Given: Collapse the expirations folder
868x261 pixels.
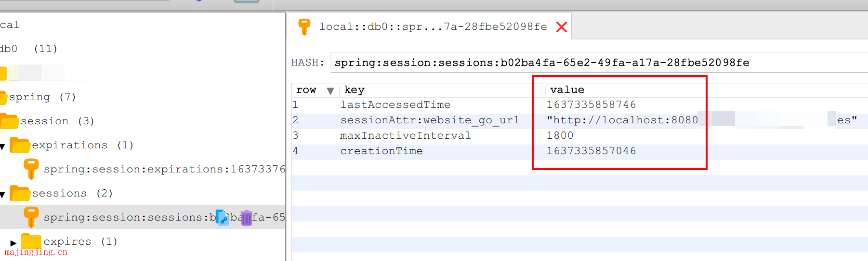Looking at the screenshot, I should point(2,146).
